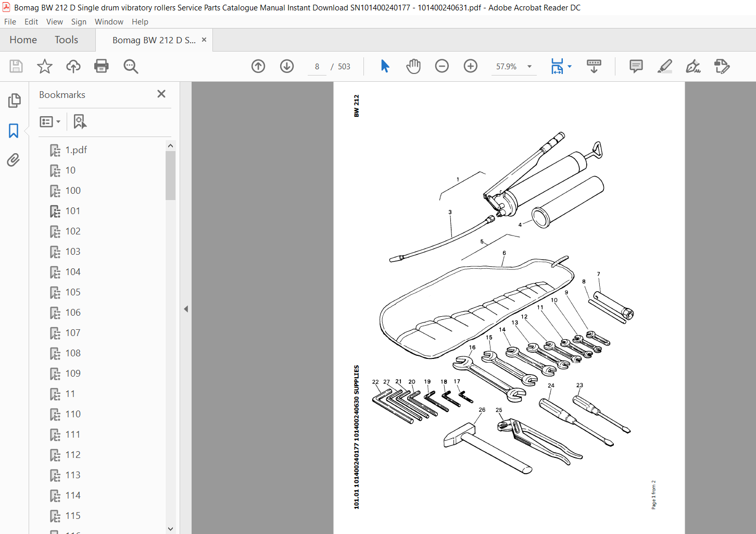This screenshot has width=756, height=534.
Task: Close the Bomag BW 212 document tab
Action: point(204,40)
